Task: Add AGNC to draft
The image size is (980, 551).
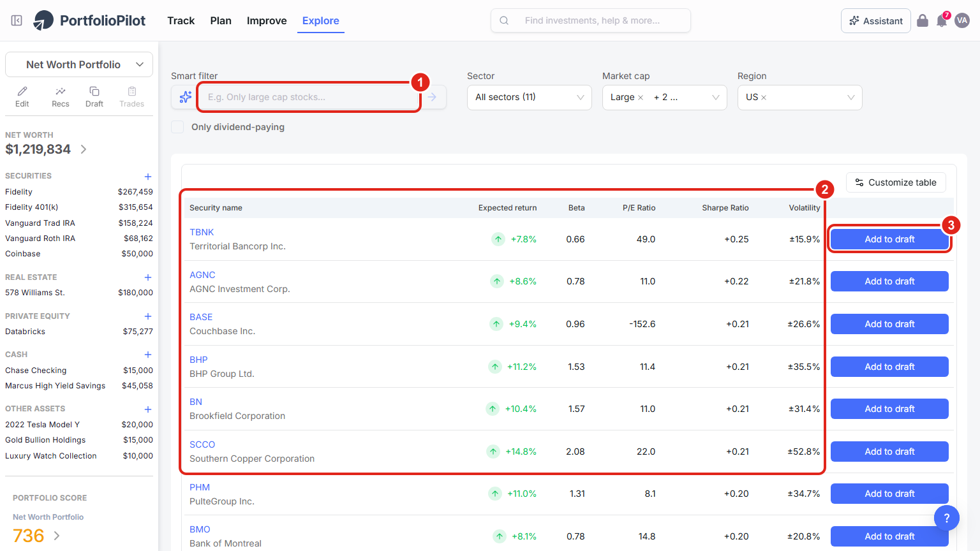Action: (889, 281)
